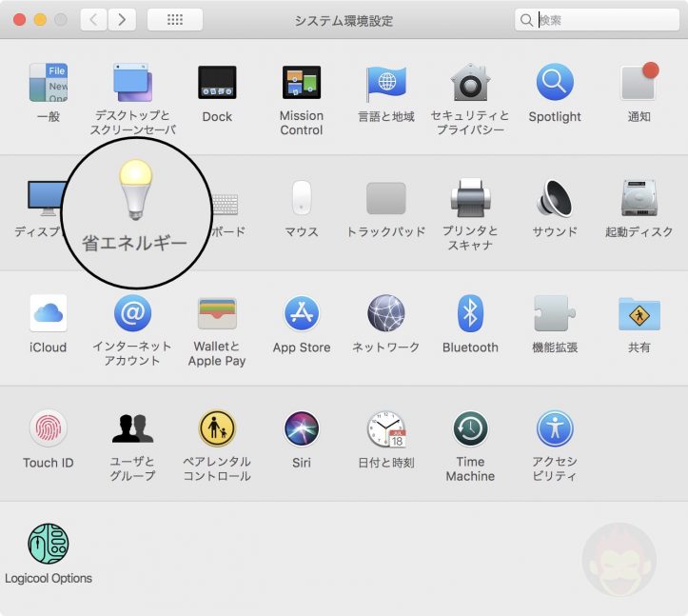Viewport: 688px width, 616px height.
Task: Open Mission Control preferences
Action: pyautogui.click(x=302, y=83)
